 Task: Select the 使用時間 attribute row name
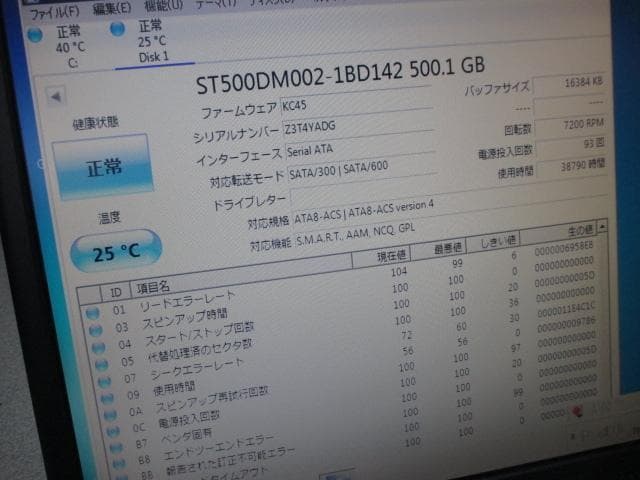click(174, 389)
